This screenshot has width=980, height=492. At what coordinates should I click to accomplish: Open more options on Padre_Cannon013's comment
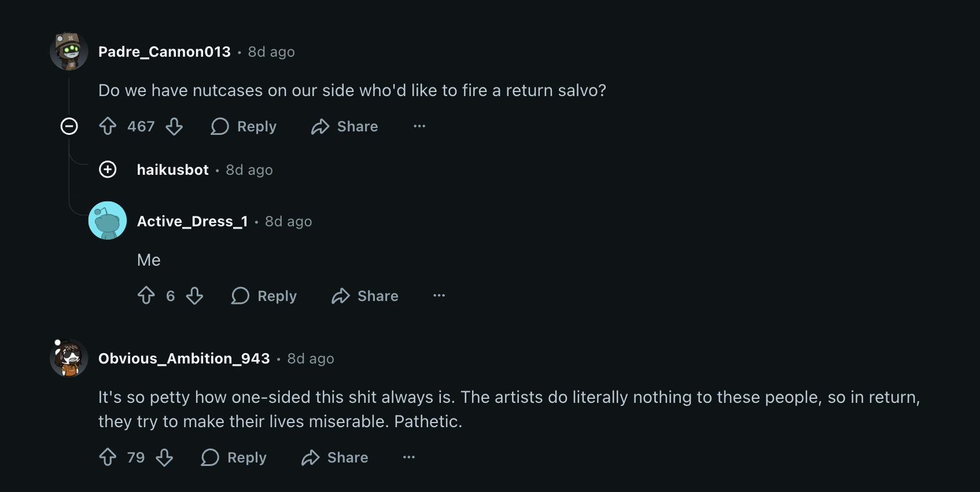pyautogui.click(x=419, y=126)
